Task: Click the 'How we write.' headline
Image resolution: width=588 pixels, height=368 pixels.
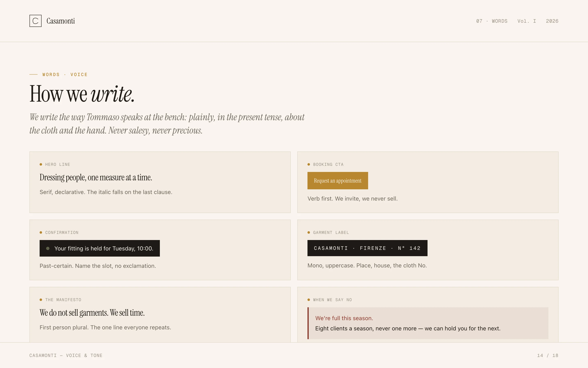Action: 82,94
